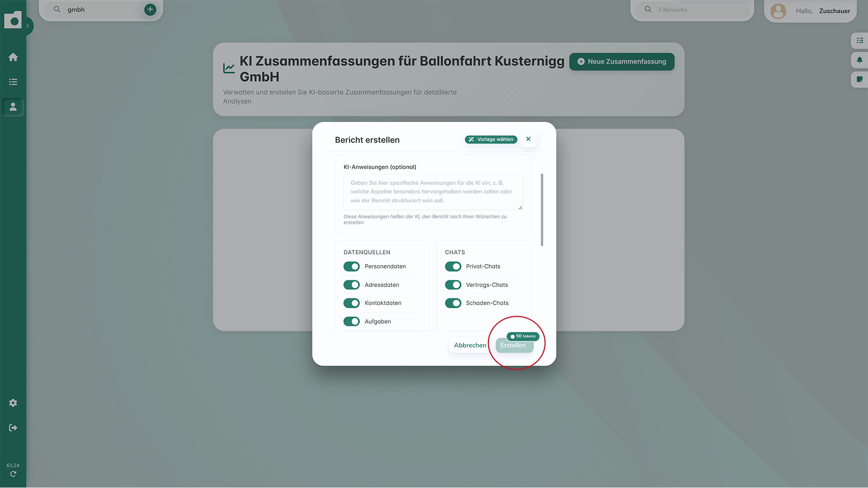Viewport: 868px width, 488px height.
Task: Click the Neue Zusammenfassung button
Action: click(x=622, y=61)
